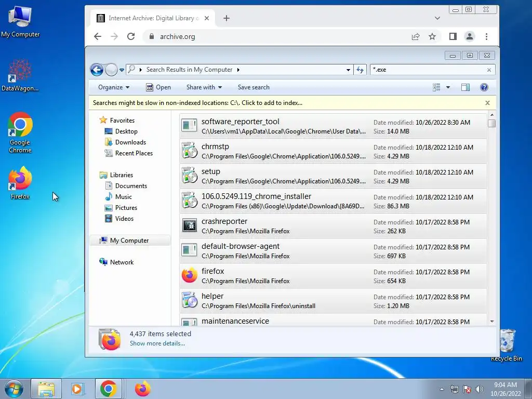Viewport: 532px width, 399px height.
Task: Select the chrmstp result icon
Action: click(189, 151)
